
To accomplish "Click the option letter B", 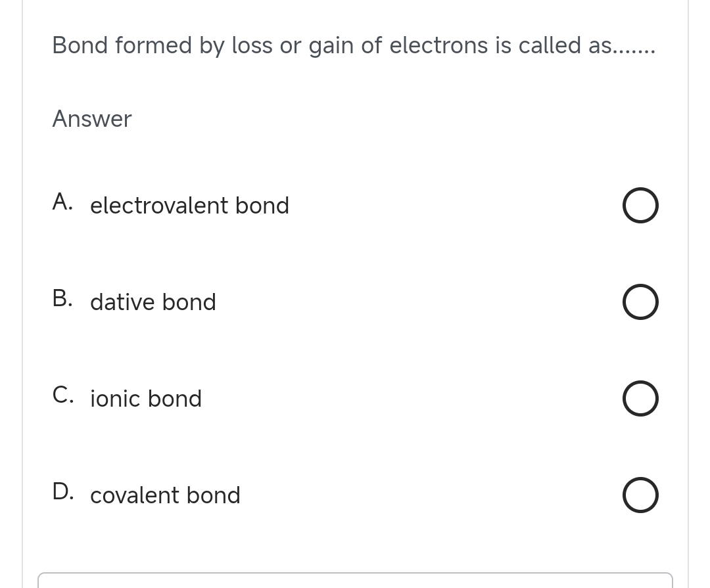I will (x=62, y=298).
